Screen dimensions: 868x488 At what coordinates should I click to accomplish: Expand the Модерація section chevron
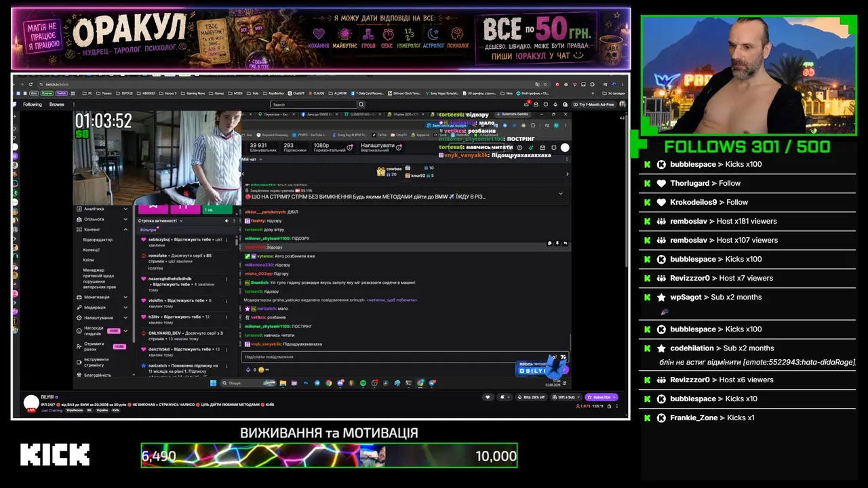(125, 307)
